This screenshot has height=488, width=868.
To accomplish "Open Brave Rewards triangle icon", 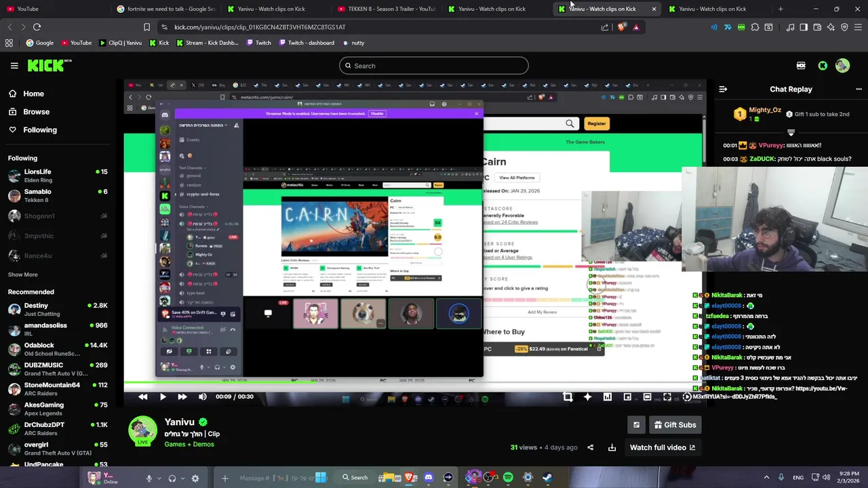I will [636, 27].
